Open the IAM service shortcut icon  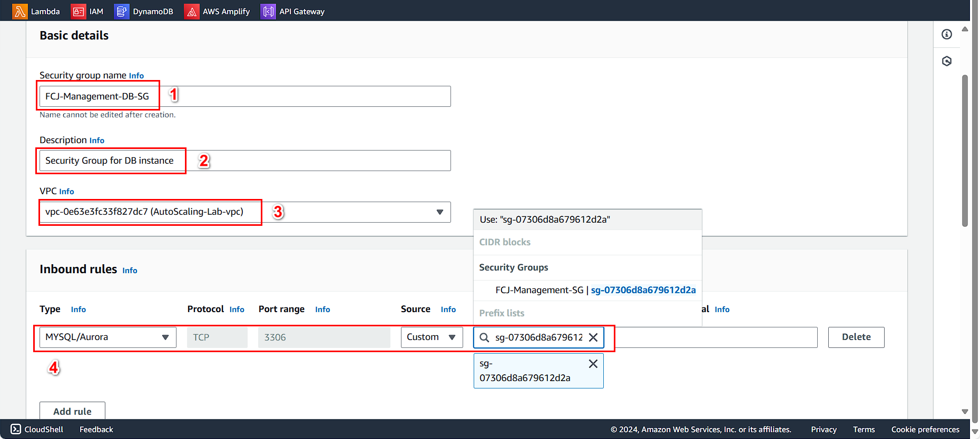78,11
